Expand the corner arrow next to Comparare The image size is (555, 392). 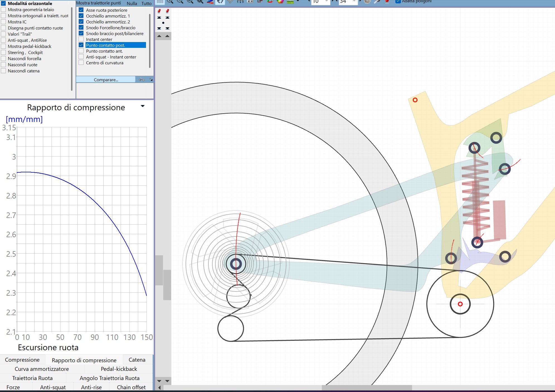[151, 80]
